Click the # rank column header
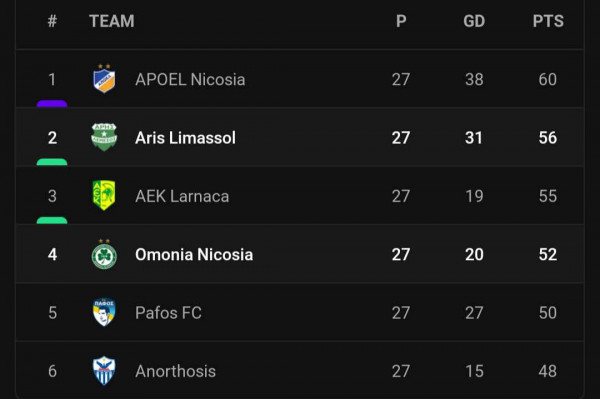 tap(52, 21)
